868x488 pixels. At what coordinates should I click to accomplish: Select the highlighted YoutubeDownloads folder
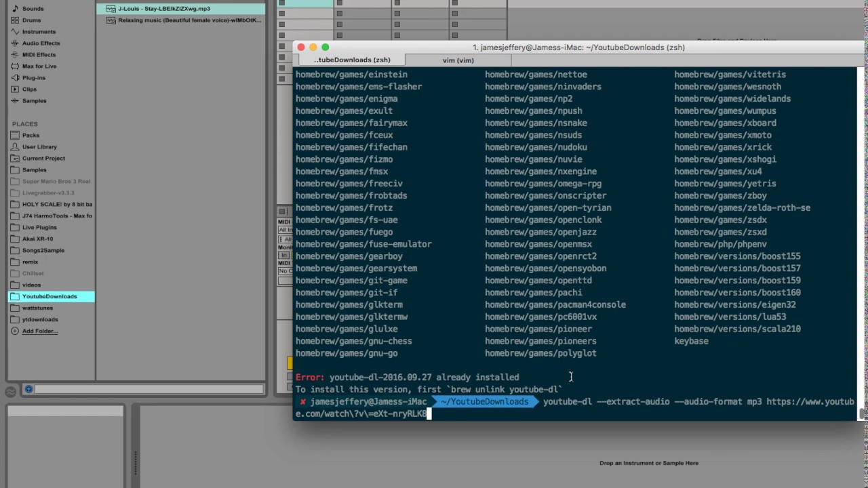click(x=51, y=297)
